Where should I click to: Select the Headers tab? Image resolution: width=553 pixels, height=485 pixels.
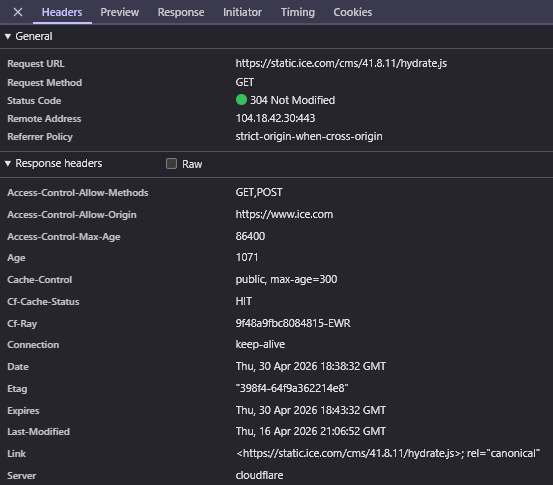(62, 12)
